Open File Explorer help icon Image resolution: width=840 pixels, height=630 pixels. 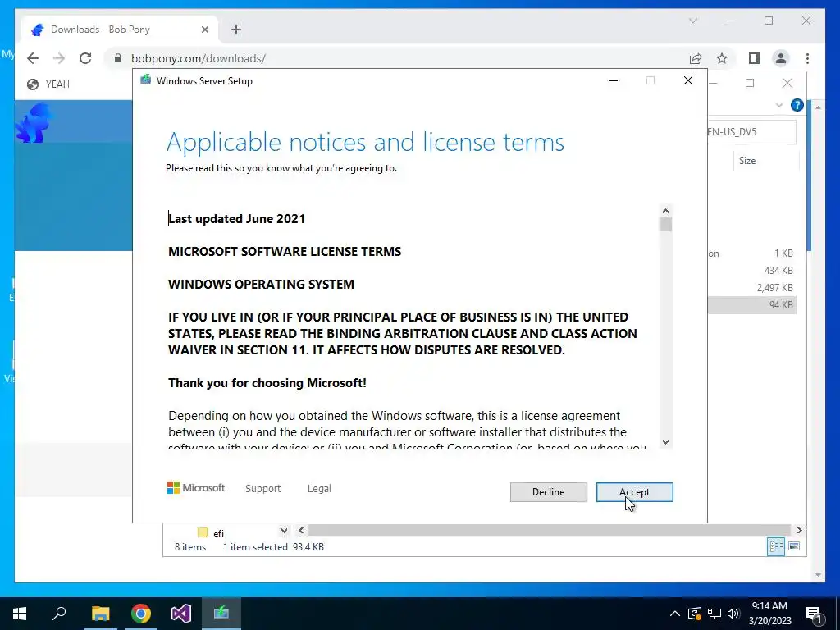pyautogui.click(x=797, y=105)
